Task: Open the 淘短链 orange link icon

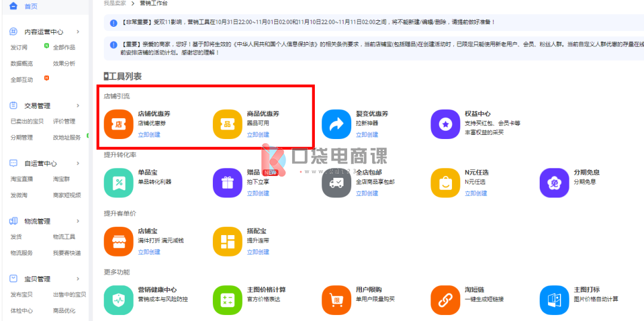Action: point(445,300)
